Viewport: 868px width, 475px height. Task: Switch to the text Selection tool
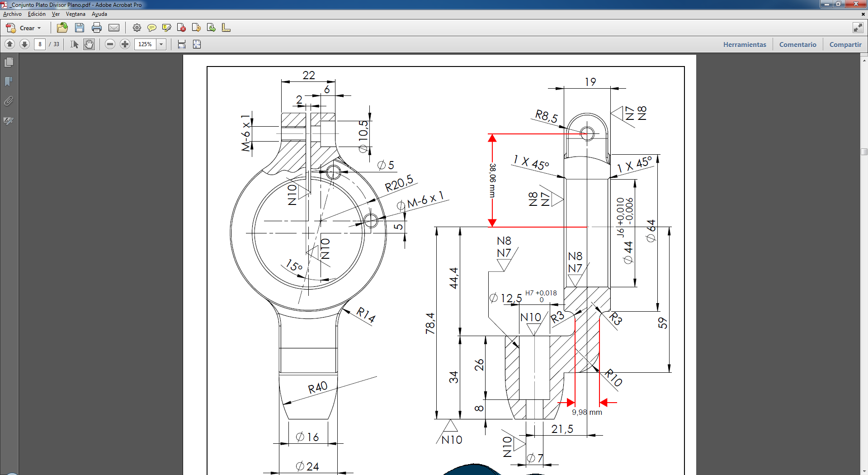tap(75, 44)
